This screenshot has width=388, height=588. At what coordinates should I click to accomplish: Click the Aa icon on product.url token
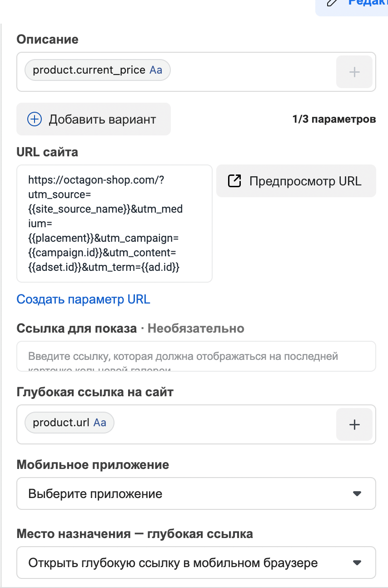coord(101,422)
